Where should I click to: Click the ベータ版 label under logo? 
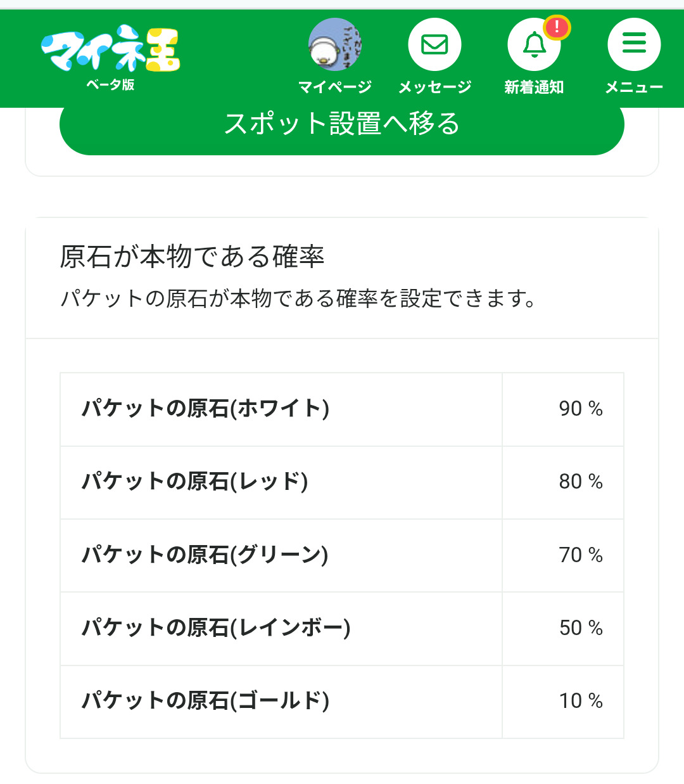pyautogui.click(x=111, y=85)
